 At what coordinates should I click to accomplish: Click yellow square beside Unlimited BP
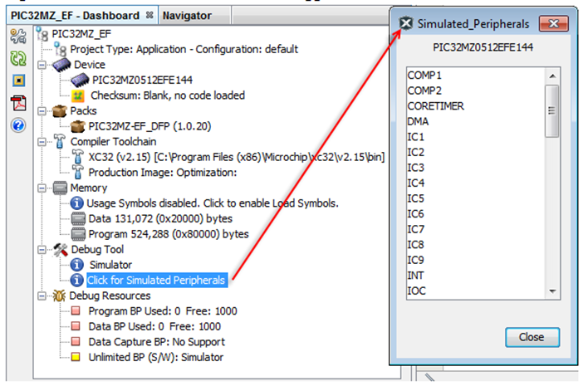pos(76,357)
